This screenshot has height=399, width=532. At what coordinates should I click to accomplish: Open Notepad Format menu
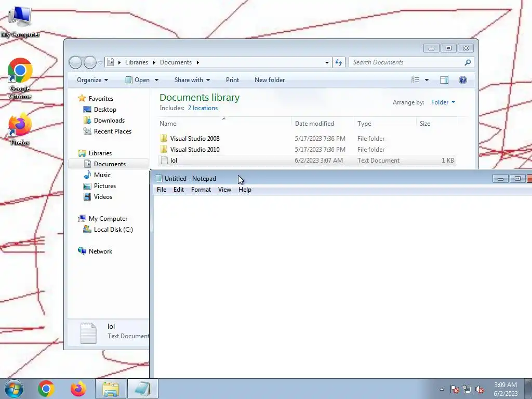201,190
